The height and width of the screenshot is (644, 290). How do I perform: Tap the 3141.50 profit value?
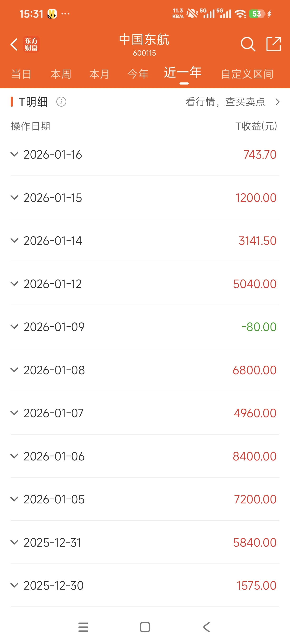257,241
